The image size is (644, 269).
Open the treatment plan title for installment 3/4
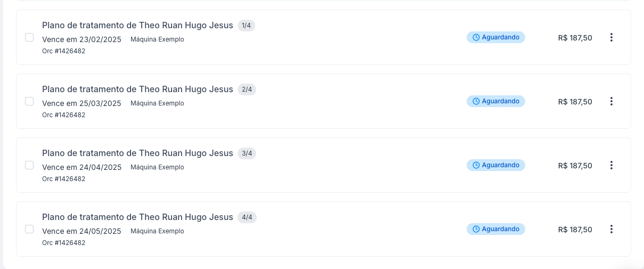coord(137,153)
